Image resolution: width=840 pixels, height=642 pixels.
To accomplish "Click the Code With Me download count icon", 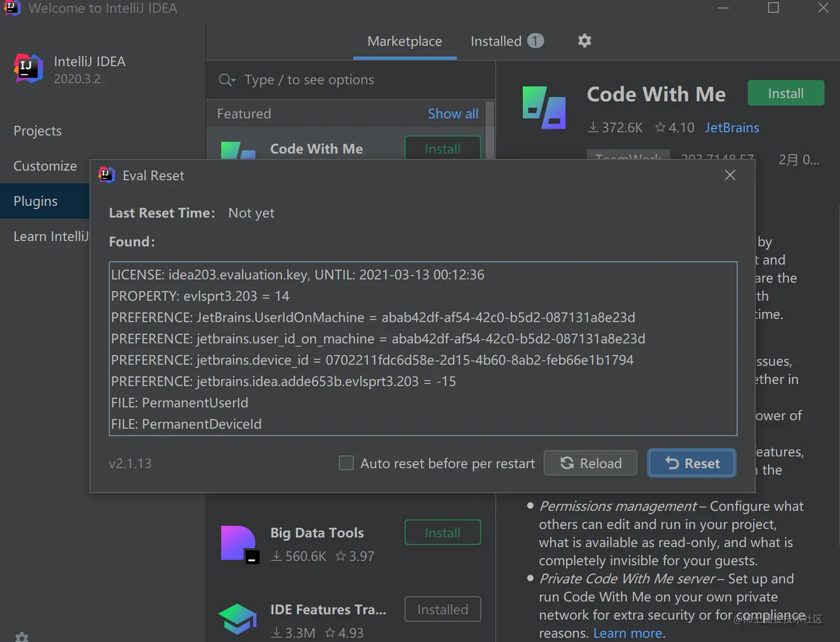I will pos(593,127).
